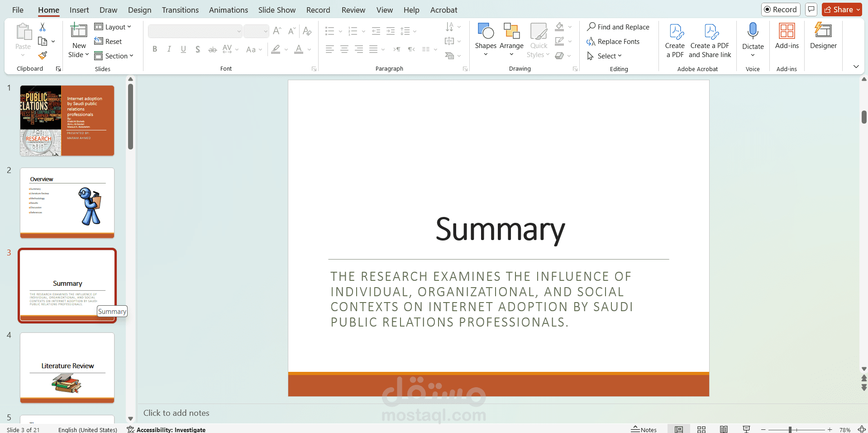Click the Paste clipboard icon
The image size is (868, 433).
point(23,33)
